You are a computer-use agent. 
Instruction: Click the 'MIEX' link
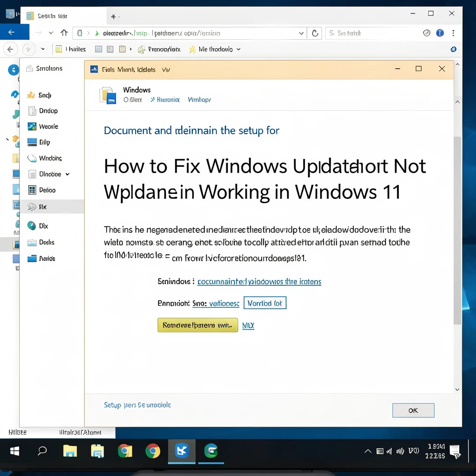click(248, 325)
